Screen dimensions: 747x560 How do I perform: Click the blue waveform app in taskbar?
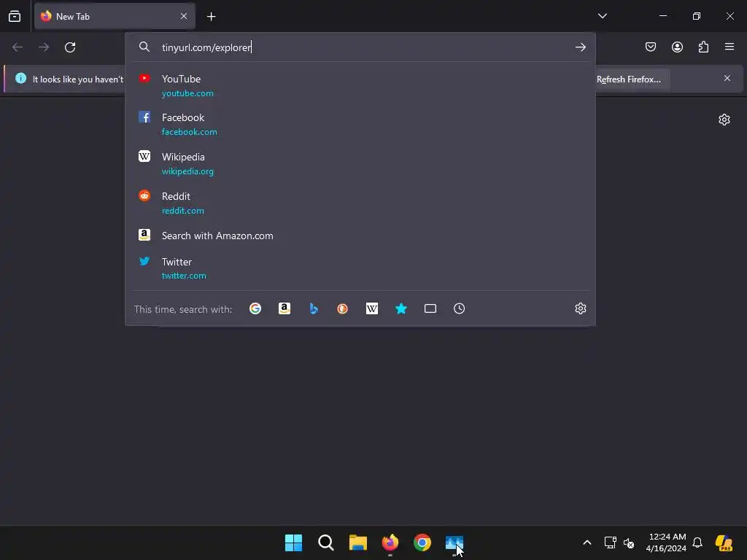454,542
